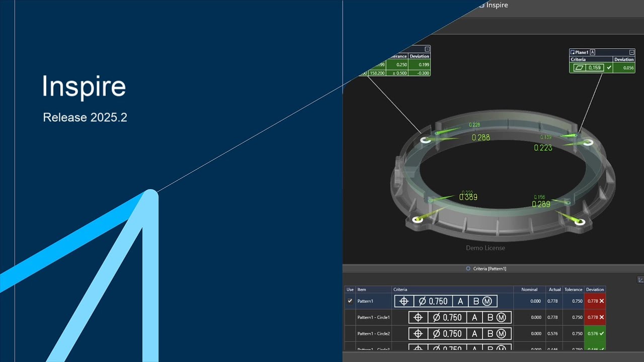Image resolution: width=644 pixels, height=362 pixels.
Task: Click the flatness symbol in Plane1 criteria
Action: (579, 67)
